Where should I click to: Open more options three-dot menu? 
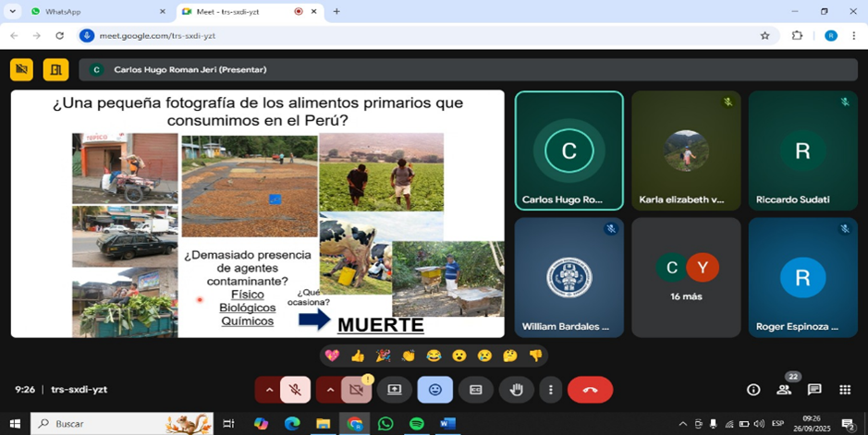coord(551,390)
